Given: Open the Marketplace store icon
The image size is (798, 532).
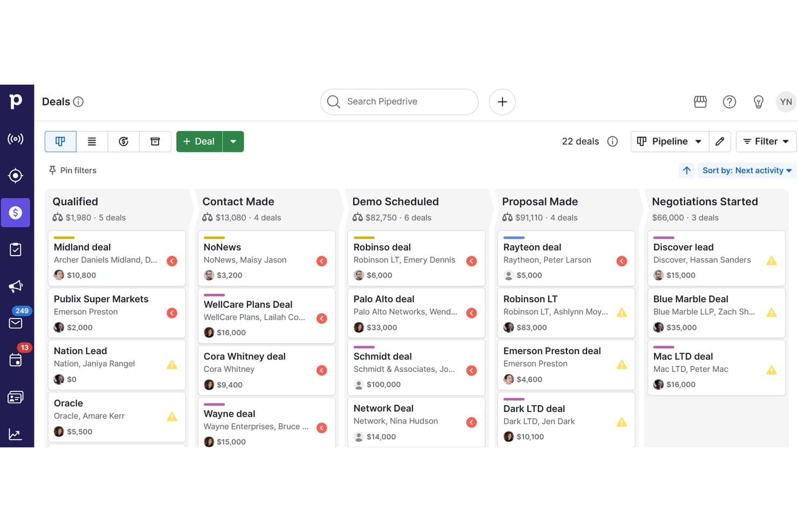Looking at the screenshot, I should [700, 101].
